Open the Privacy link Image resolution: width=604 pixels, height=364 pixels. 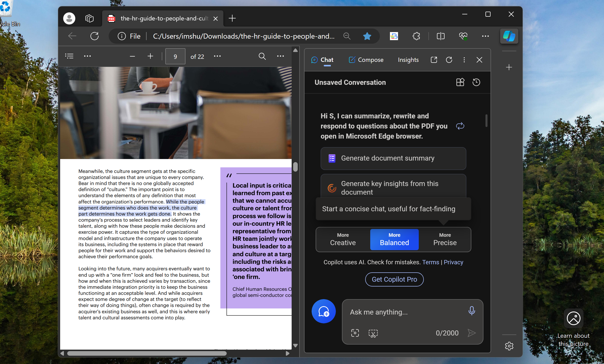click(x=453, y=262)
